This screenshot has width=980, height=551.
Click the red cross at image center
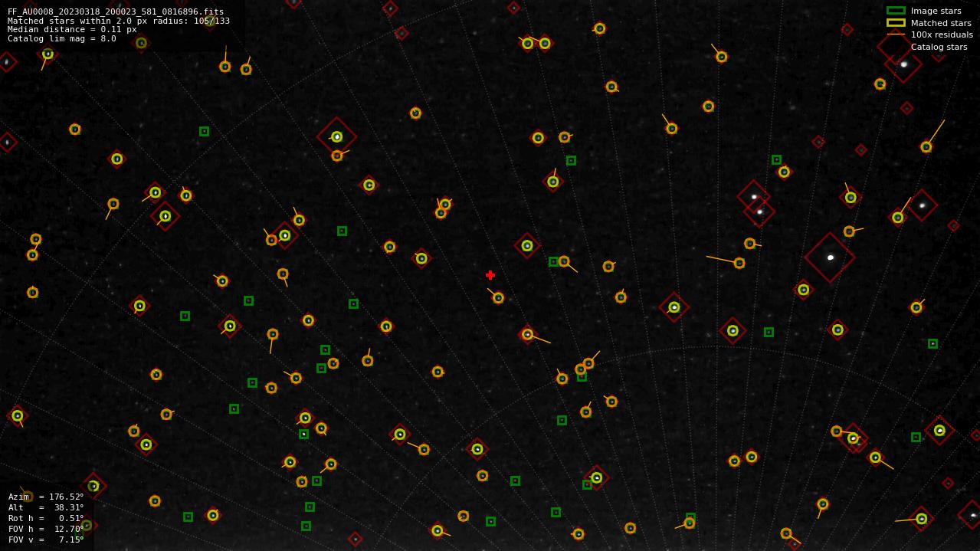[x=490, y=275]
